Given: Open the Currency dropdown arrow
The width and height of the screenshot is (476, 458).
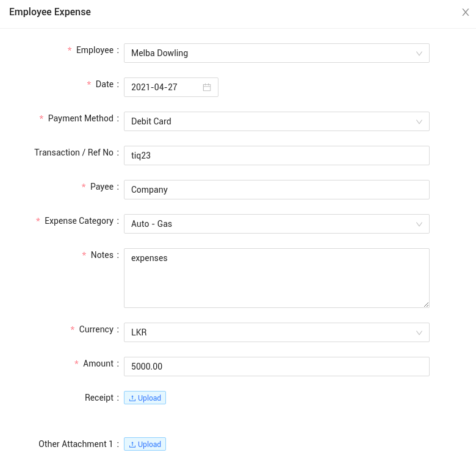Looking at the screenshot, I should pyautogui.click(x=419, y=333).
